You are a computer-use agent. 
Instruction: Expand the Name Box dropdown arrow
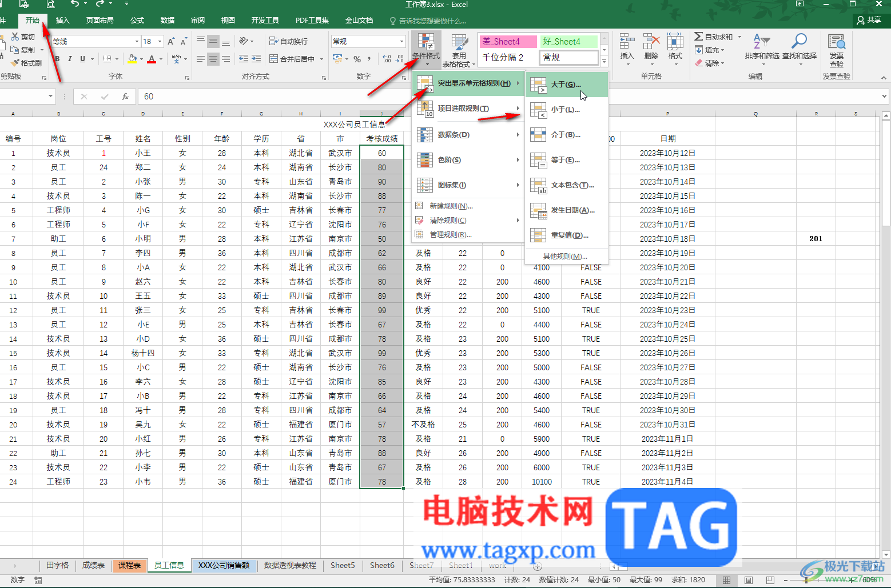(50, 97)
